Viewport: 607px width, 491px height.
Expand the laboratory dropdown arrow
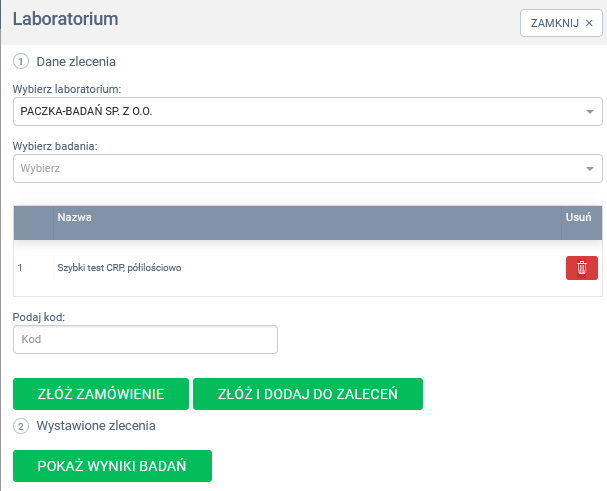(x=589, y=112)
